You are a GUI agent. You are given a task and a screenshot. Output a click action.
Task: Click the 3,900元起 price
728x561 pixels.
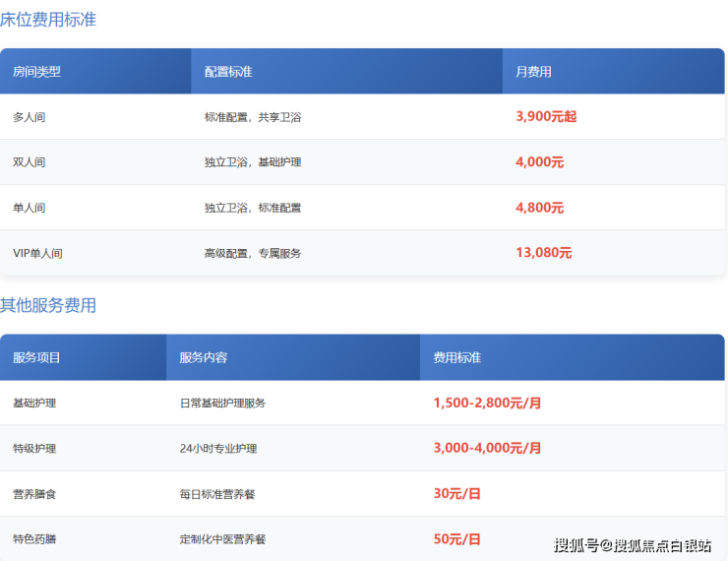546,116
